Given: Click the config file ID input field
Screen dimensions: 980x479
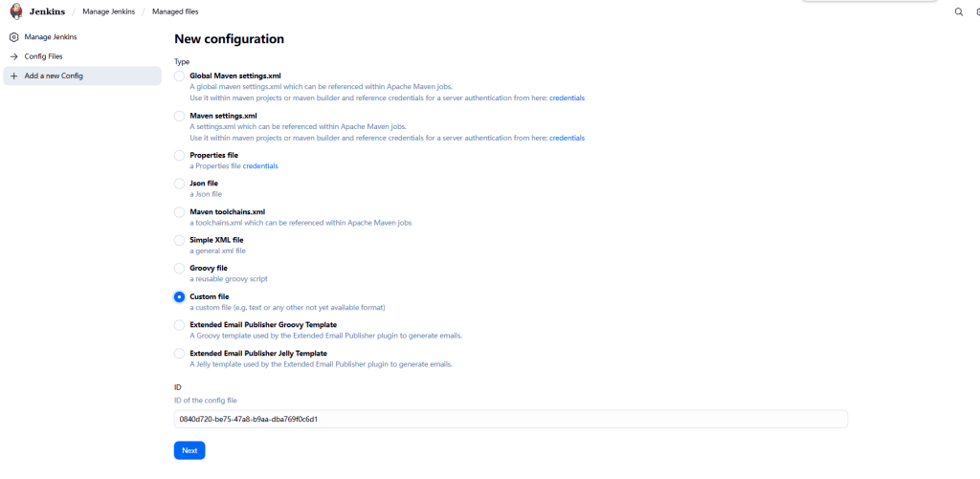Looking at the screenshot, I should coord(510,419).
